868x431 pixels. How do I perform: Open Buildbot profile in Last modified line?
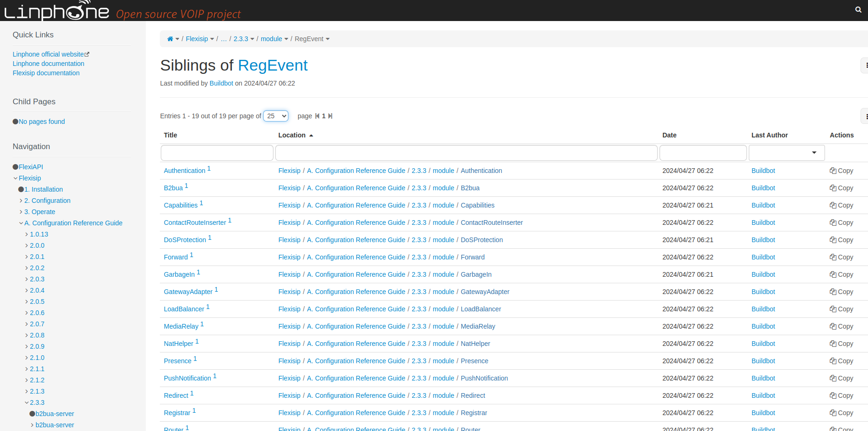[221, 83]
